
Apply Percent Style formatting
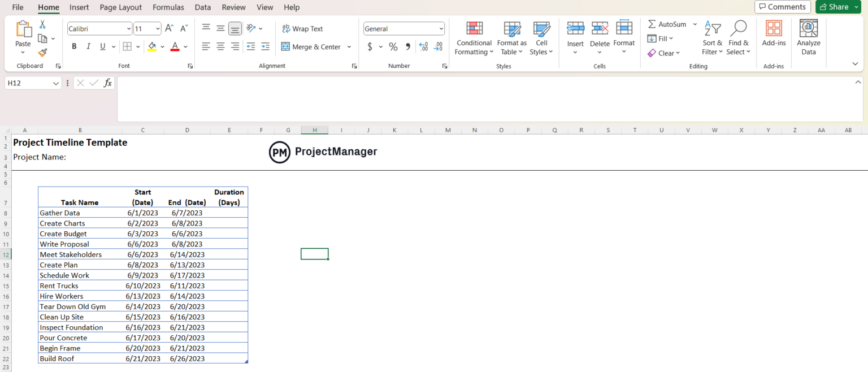pyautogui.click(x=393, y=46)
